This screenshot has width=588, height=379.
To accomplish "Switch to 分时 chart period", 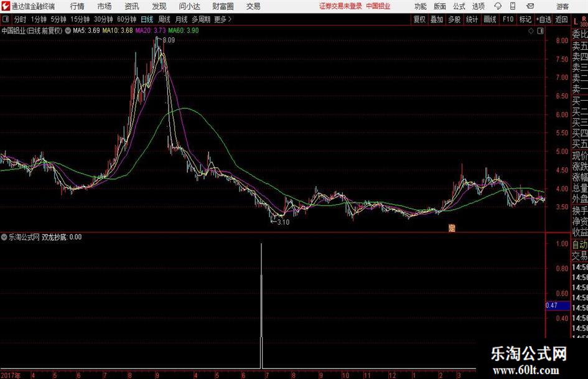I will click(x=20, y=19).
